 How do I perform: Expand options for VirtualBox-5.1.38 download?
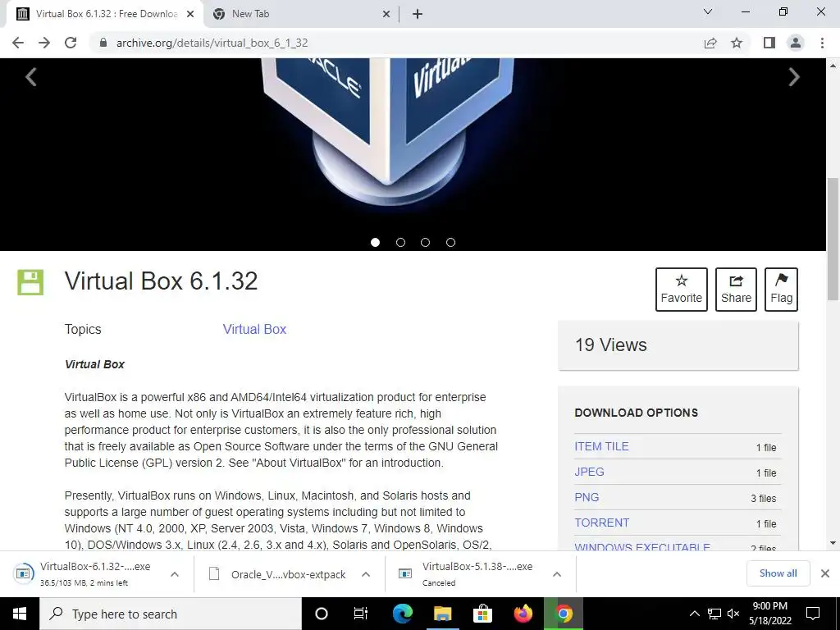(x=557, y=573)
